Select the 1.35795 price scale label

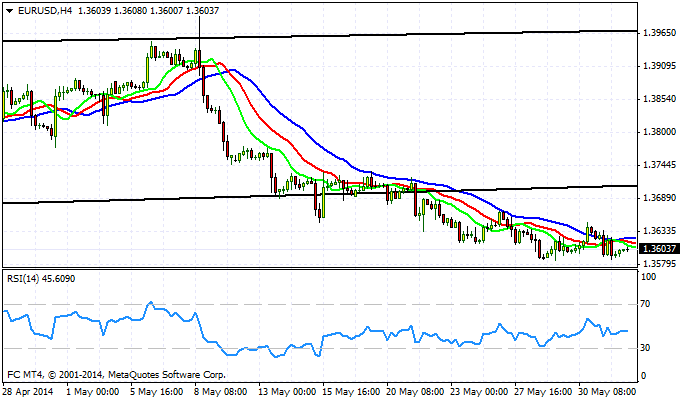[x=660, y=264]
